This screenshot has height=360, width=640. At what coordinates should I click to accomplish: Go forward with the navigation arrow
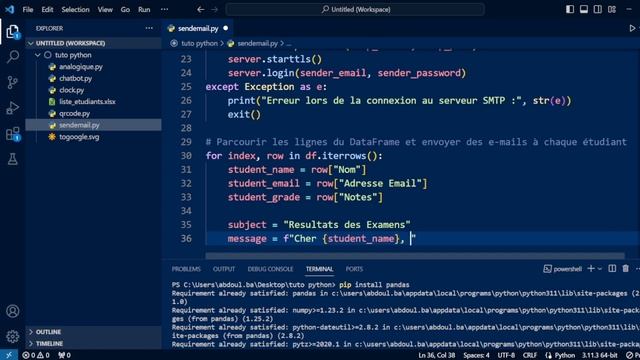pyautogui.click(x=215, y=9)
